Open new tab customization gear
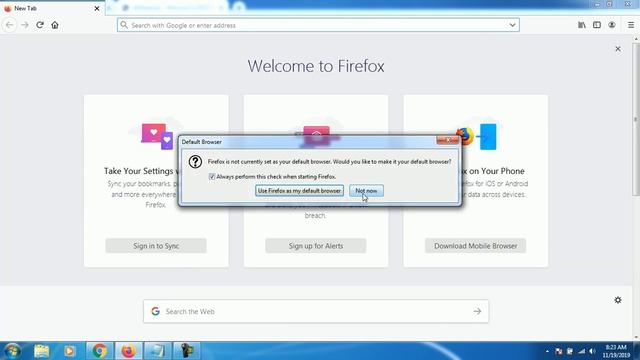640x360 pixels. [x=618, y=300]
